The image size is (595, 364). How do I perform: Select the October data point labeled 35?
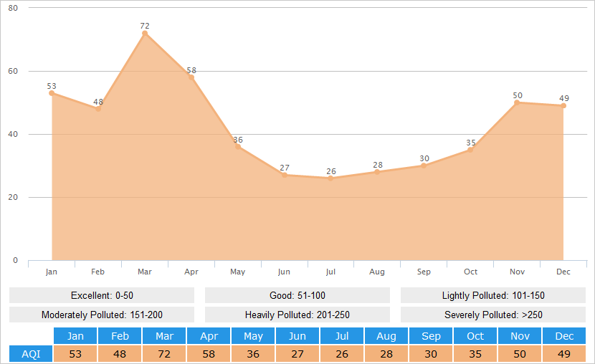470,150
